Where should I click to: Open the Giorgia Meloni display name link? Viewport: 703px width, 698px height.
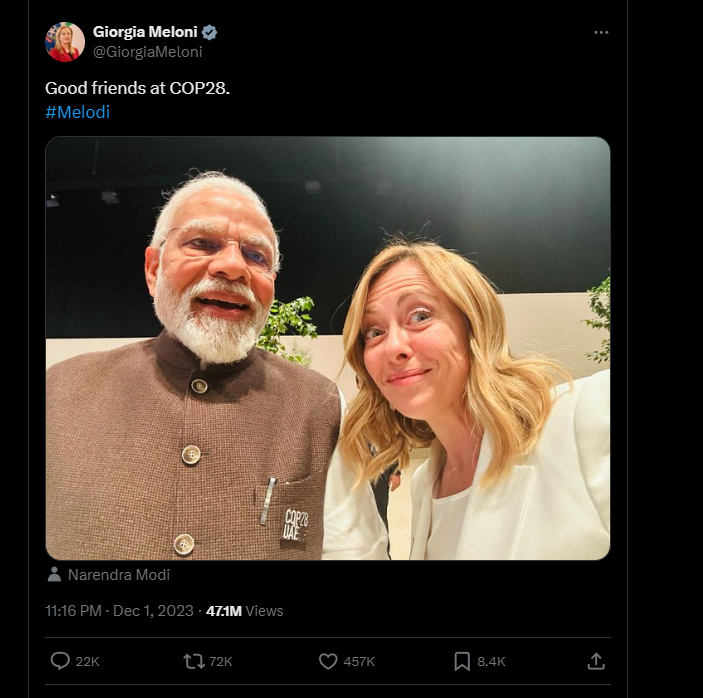tap(145, 32)
